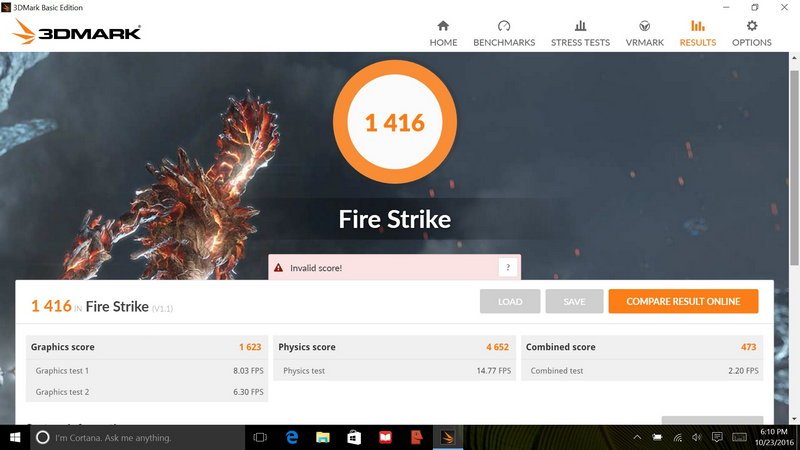The height and width of the screenshot is (450, 800).
Task: Click the invalid score help question mark
Action: tap(508, 268)
